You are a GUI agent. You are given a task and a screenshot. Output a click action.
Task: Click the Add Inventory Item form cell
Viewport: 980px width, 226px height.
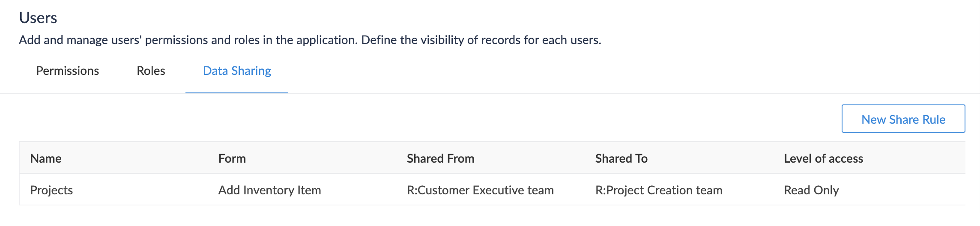pyautogui.click(x=269, y=190)
